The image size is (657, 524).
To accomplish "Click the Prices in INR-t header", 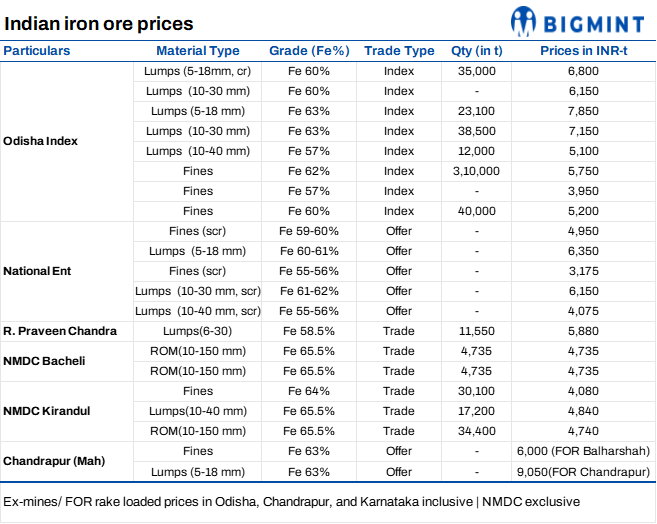I will coord(582,51).
